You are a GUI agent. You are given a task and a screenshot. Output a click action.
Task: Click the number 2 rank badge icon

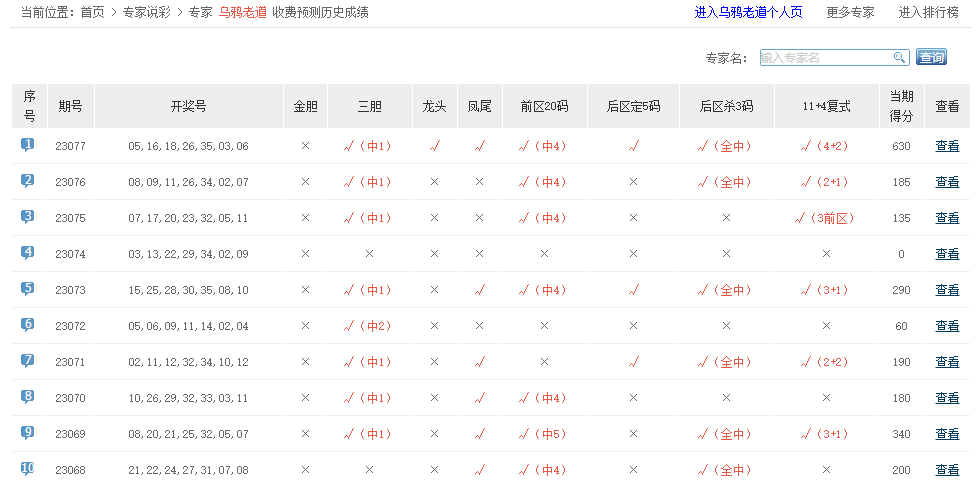28,181
